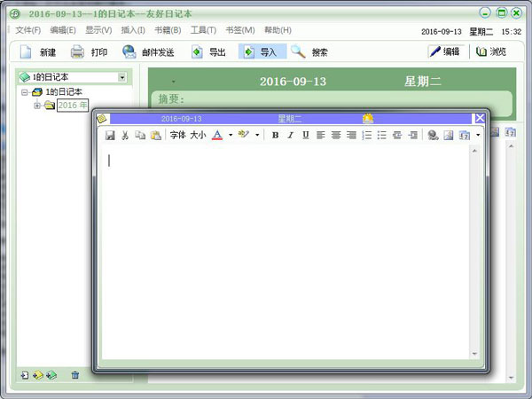Click the 导入 import button
The width and height of the screenshot is (532, 399).
pos(262,51)
